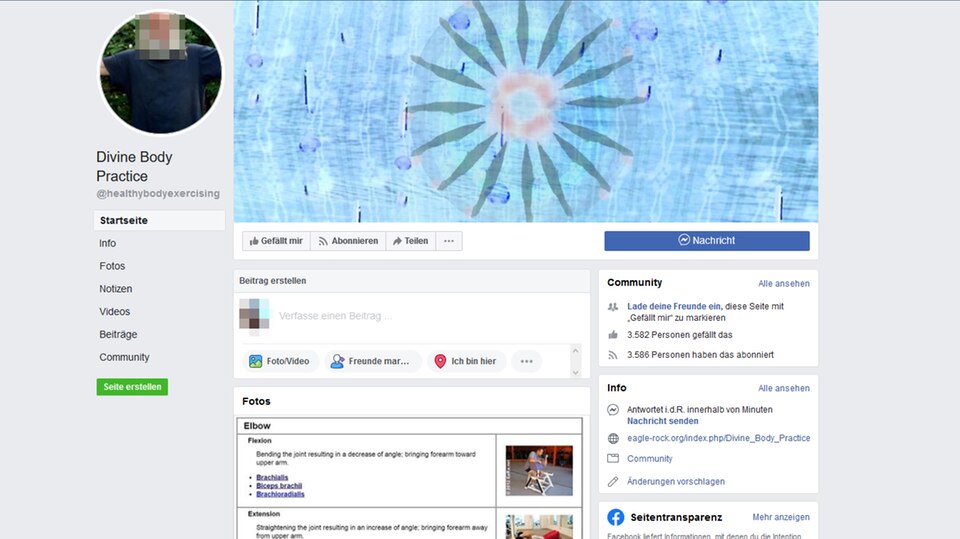
Task: Open the Divine Body Practice profile picture
Action: pyautogui.click(x=161, y=72)
